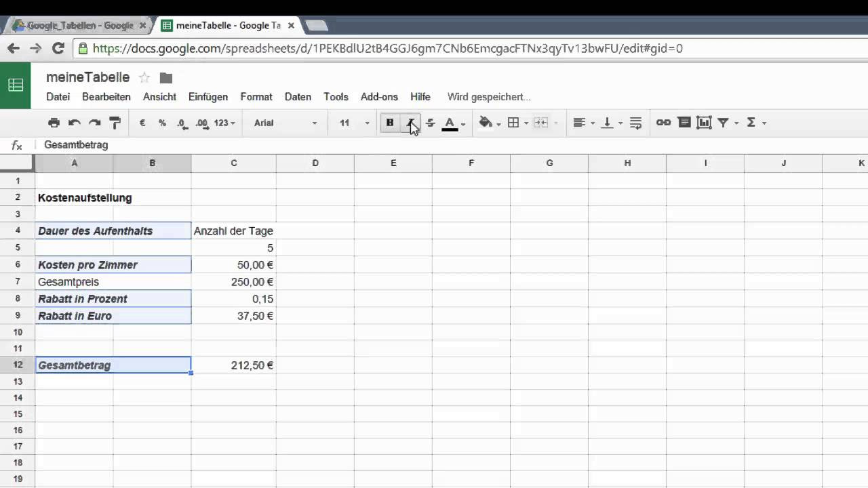Click the move to folder icon

point(166,78)
